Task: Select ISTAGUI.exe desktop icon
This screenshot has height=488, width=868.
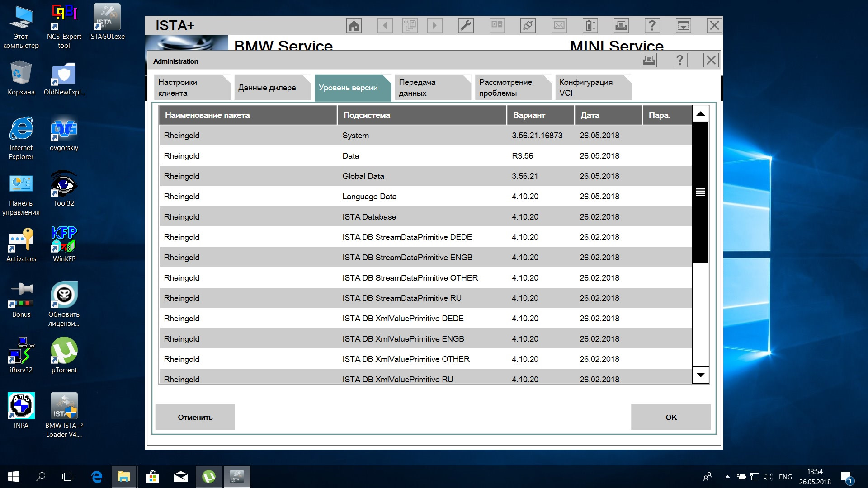Action: coord(107,22)
